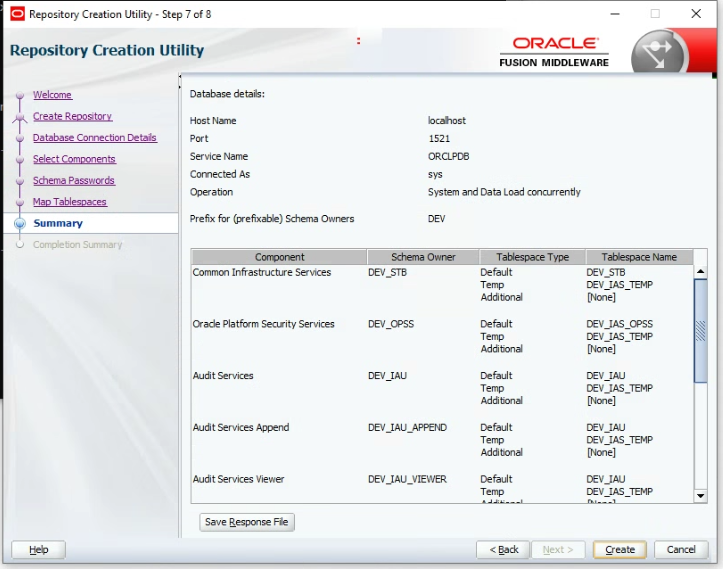Screen dimensions: 723x569
Task: Click Create to build the schemas
Action: [x=620, y=550]
